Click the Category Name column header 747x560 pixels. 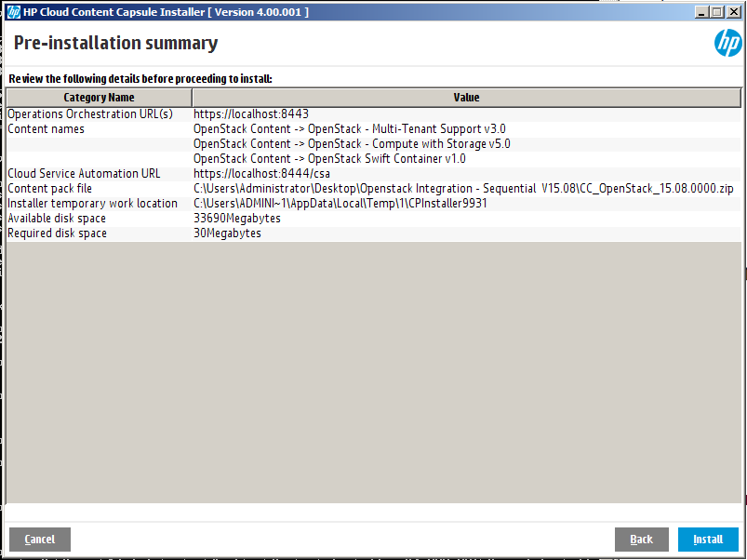[99, 98]
